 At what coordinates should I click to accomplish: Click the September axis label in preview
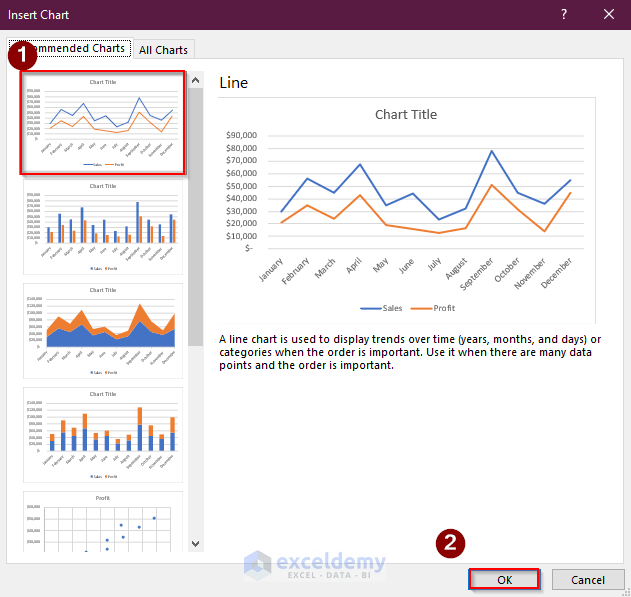tap(476, 274)
